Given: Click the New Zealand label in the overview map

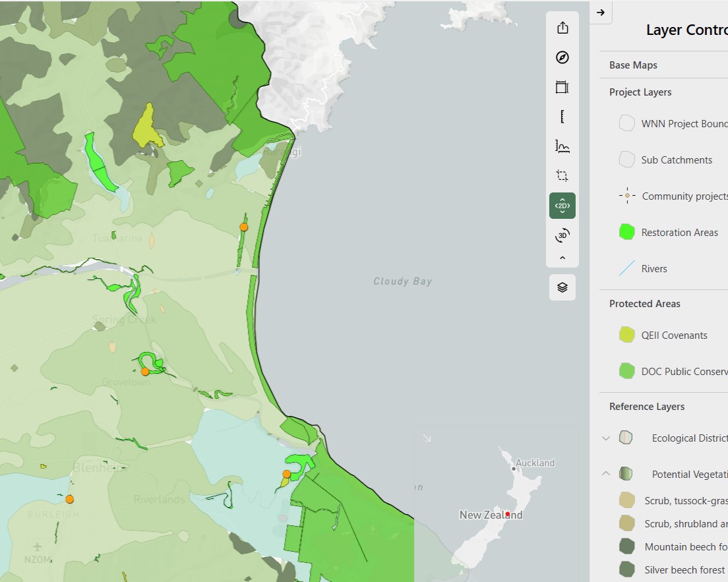Looking at the screenshot, I should [491, 515].
